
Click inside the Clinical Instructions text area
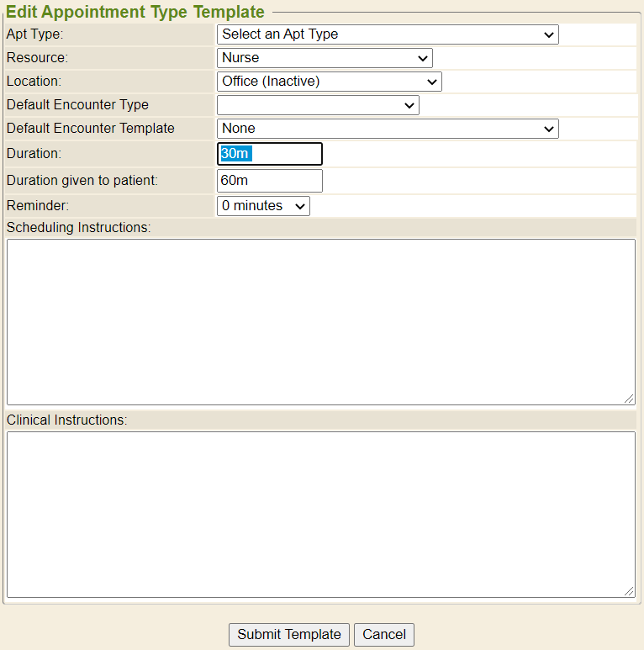click(x=320, y=514)
